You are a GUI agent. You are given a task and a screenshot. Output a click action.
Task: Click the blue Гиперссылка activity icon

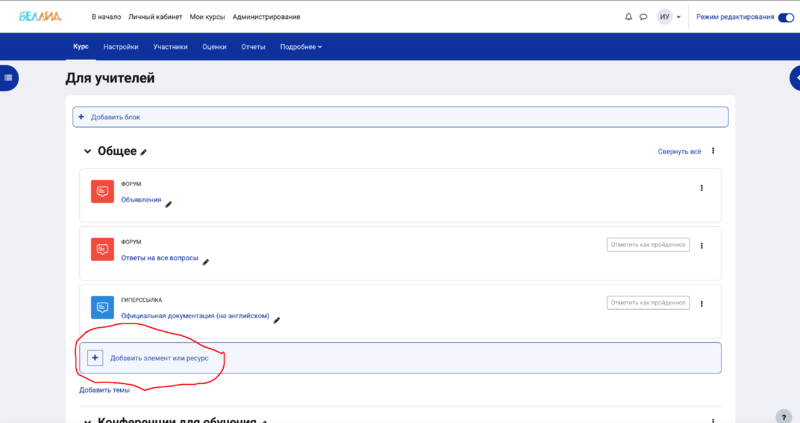click(x=102, y=306)
